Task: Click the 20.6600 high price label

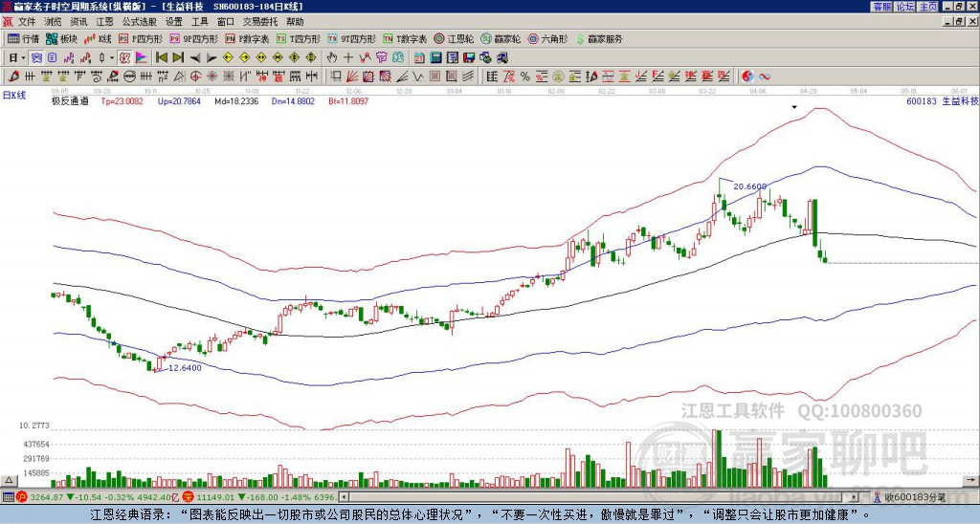Action: coord(749,186)
